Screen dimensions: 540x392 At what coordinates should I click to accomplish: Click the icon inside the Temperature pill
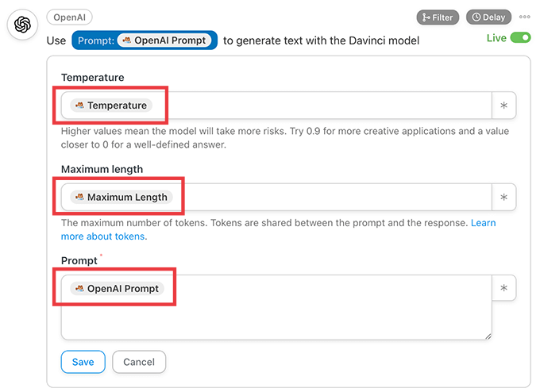tap(79, 106)
